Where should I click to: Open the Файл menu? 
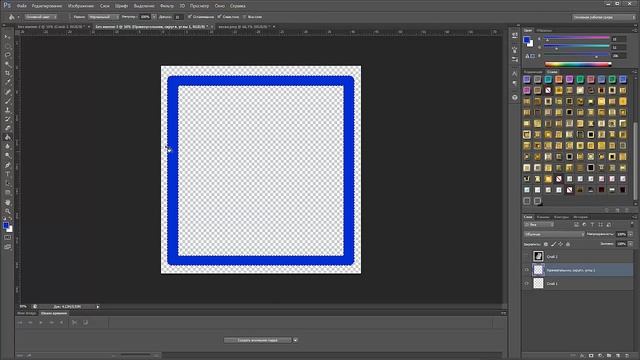[22, 6]
